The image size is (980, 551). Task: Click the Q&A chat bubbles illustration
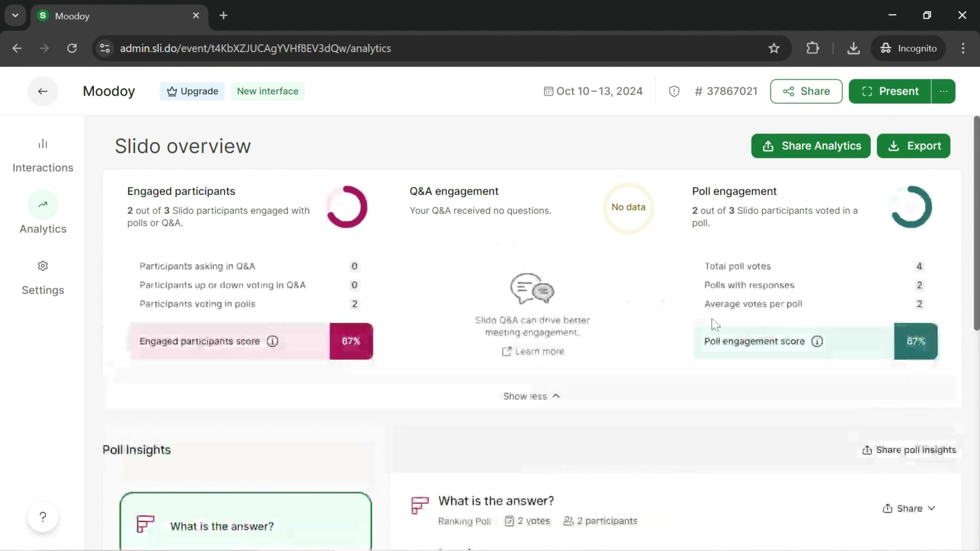pyautogui.click(x=532, y=289)
